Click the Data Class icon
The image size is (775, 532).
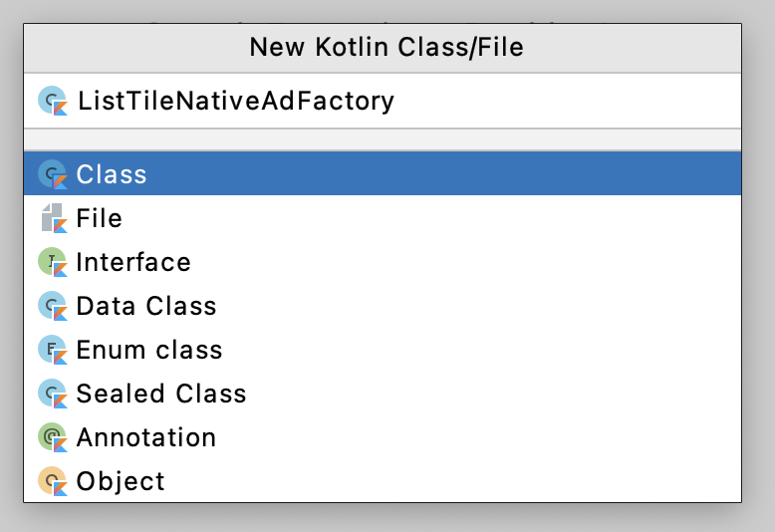click(52, 306)
